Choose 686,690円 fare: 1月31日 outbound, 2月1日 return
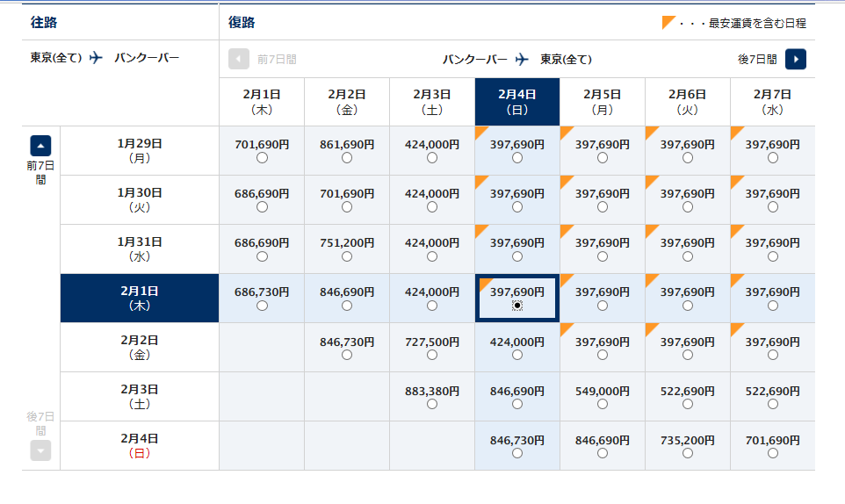This screenshot has width=845, height=504. point(262,257)
